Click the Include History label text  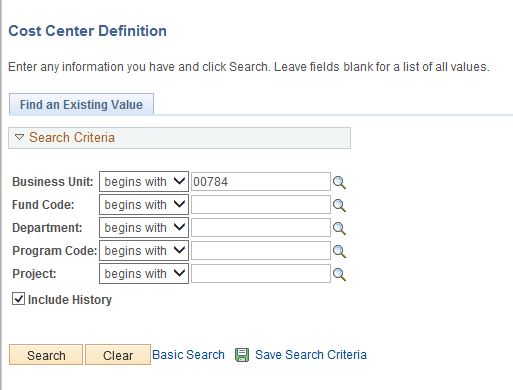click(70, 299)
